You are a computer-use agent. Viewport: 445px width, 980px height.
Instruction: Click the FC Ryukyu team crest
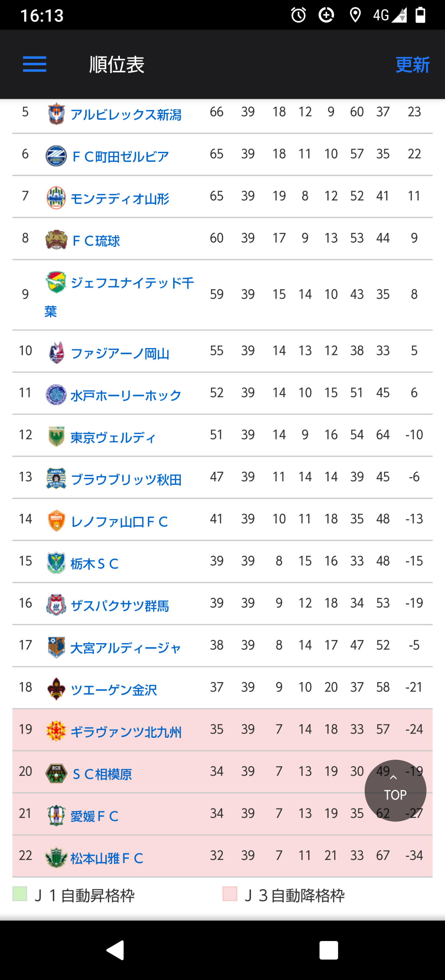tap(56, 240)
